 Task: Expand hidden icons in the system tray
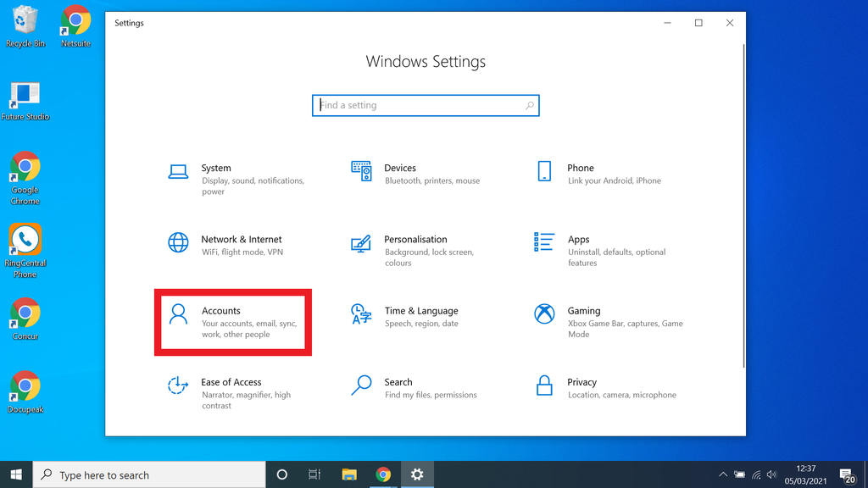tap(723, 474)
